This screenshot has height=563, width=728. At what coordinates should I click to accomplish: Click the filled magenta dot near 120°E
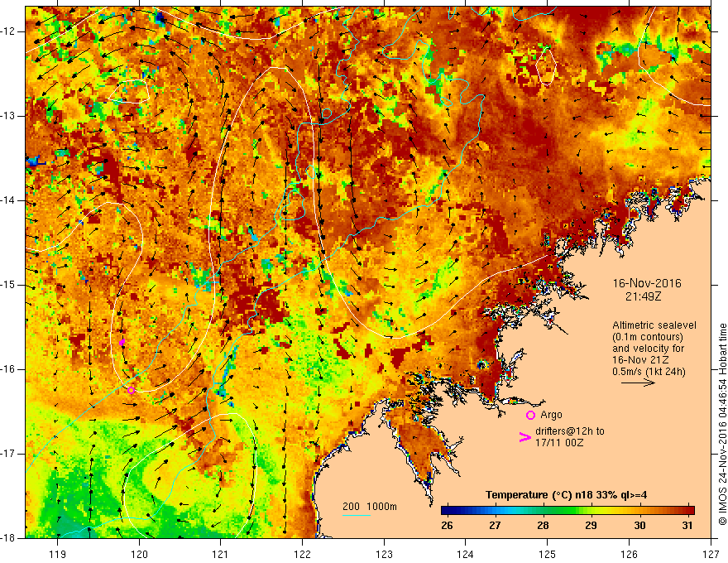click(x=122, y=342)
